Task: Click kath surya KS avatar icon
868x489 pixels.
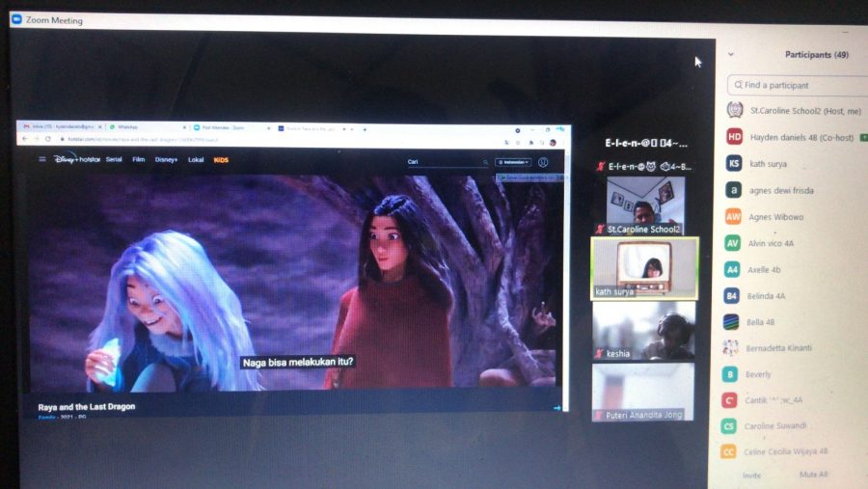Action: [x=734, y=163]
